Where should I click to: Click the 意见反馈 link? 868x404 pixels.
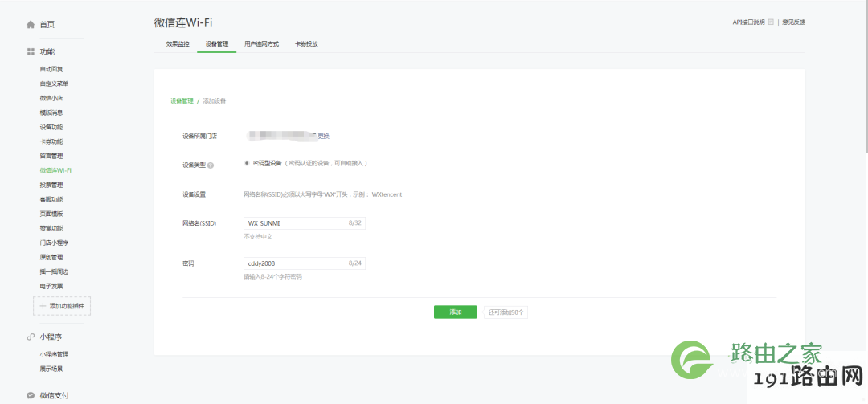click(793, 22)
